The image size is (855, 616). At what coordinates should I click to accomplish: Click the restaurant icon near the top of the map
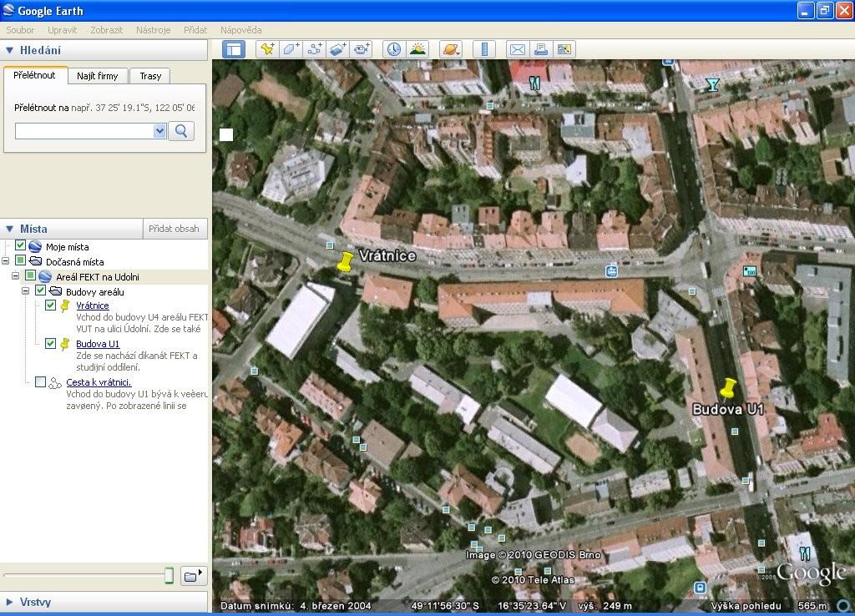pyautogui.click(x=534, y=83)
